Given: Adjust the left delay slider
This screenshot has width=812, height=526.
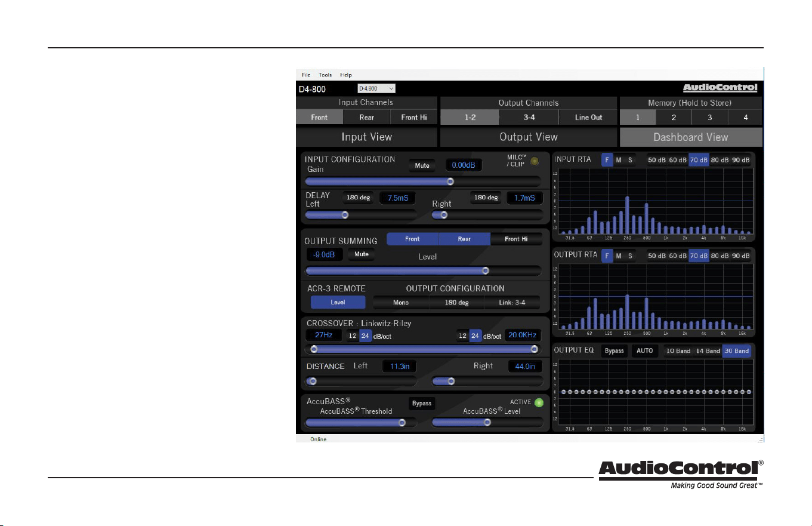Looking at the screenshot, I should 361,214.
